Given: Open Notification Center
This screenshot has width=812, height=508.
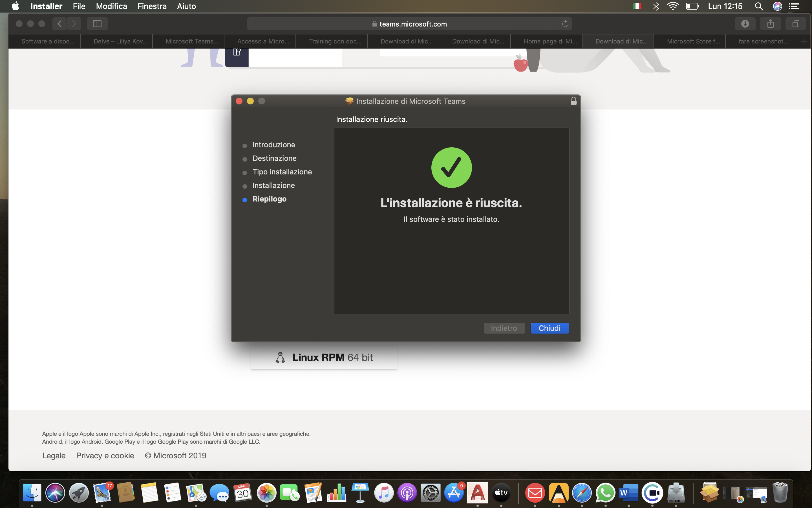Looking at the screenshot, I should [794, 6].
